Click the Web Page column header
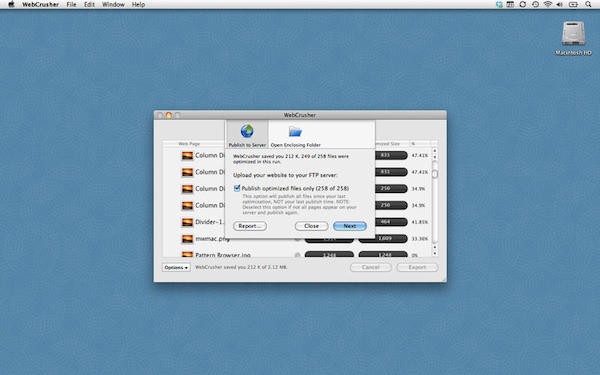The image size is (600, 375). [189, 143]
